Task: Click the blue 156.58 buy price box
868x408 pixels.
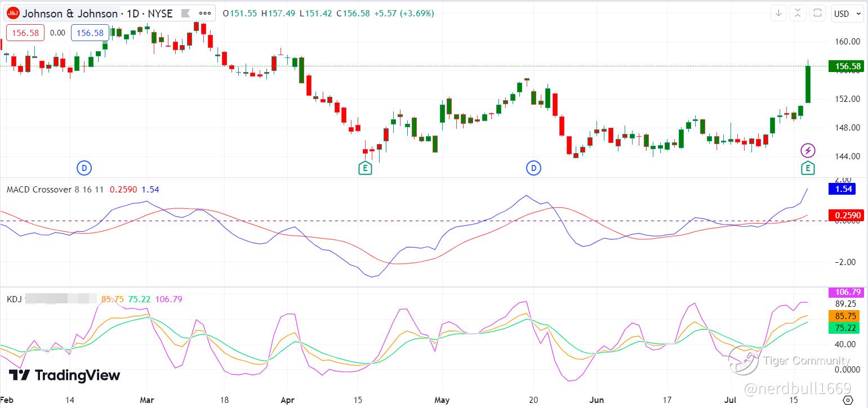Action: point(90,33)
